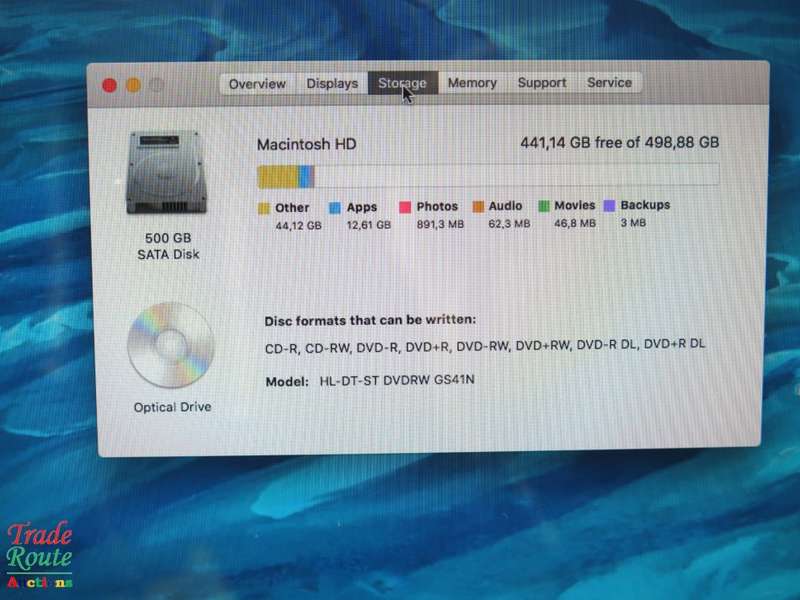Switch to the Overview tab
Image resolution: width=800 pixels, height=600 pixels.
point(257,84)
